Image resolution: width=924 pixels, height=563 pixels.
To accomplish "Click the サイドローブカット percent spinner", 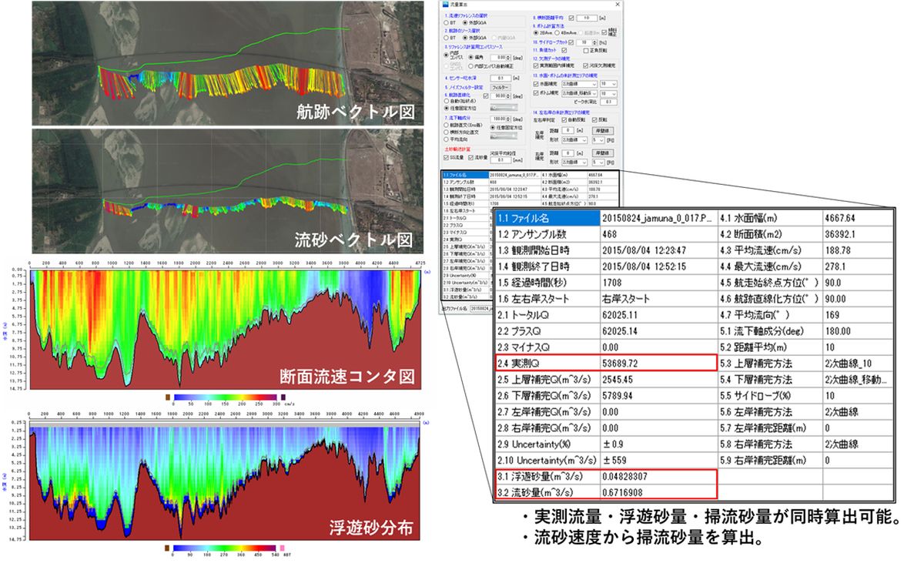I will (587, 42).
